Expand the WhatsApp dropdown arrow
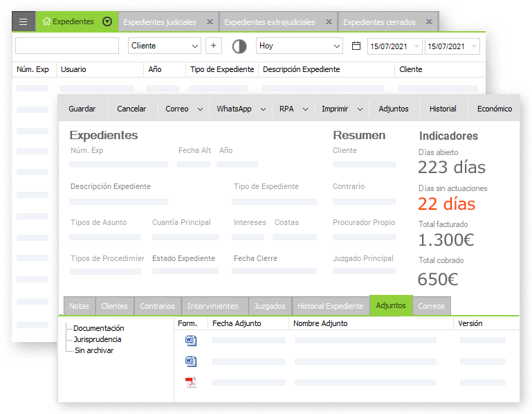Screen dimensions: 532x414 [x=264, y=109]
